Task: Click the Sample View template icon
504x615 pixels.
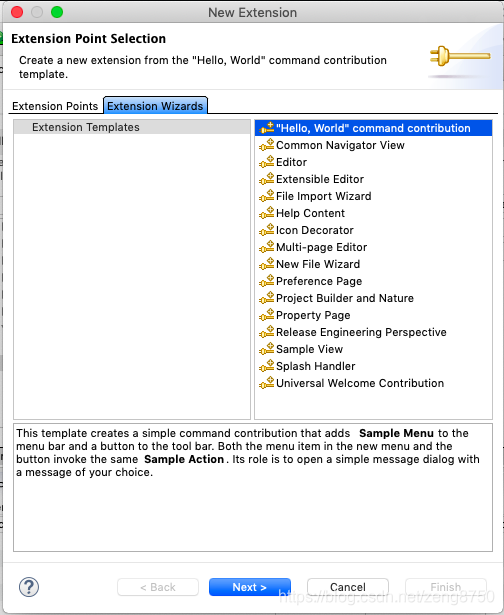Action: 267,349
